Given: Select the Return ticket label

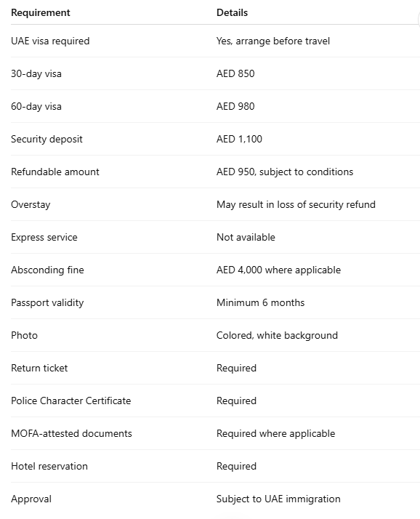Looking at the screenshot, I should pos(39,368).
